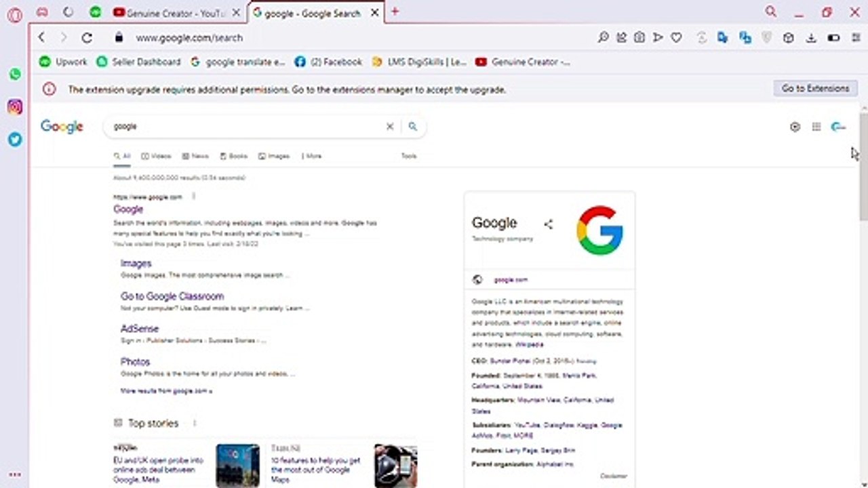
Task: Open the Upwork bookmark
Action: tap(63, 62)
